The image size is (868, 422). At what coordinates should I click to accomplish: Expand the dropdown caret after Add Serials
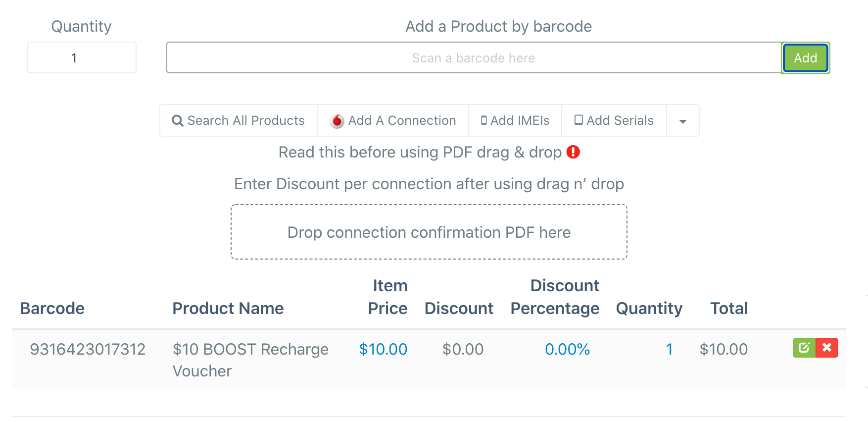point(683,121)
